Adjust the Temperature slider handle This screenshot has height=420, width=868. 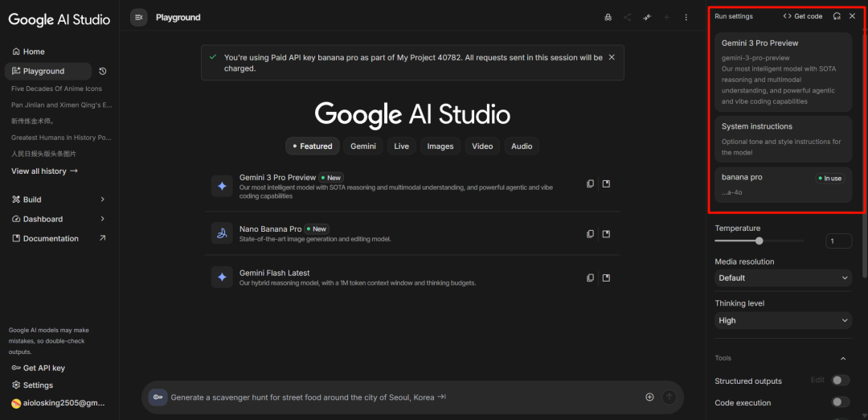click(759, 241)
